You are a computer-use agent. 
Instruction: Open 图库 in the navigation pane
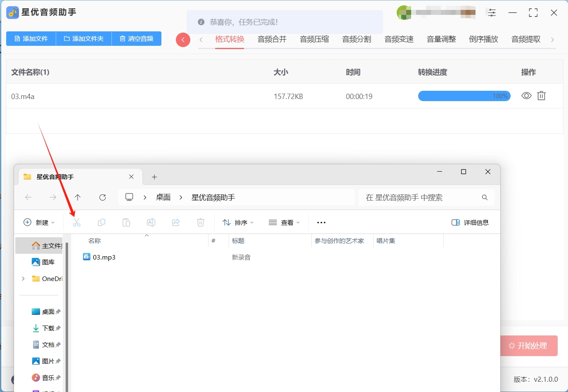[x=43, y=262]
